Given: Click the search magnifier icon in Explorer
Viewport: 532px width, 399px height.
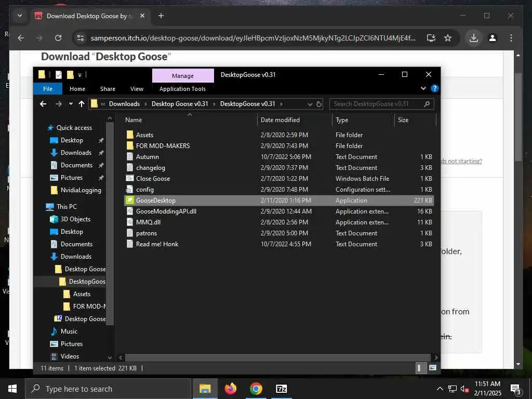Looking at the screenshot, I should pyautogui.click(x=427, y=104).
